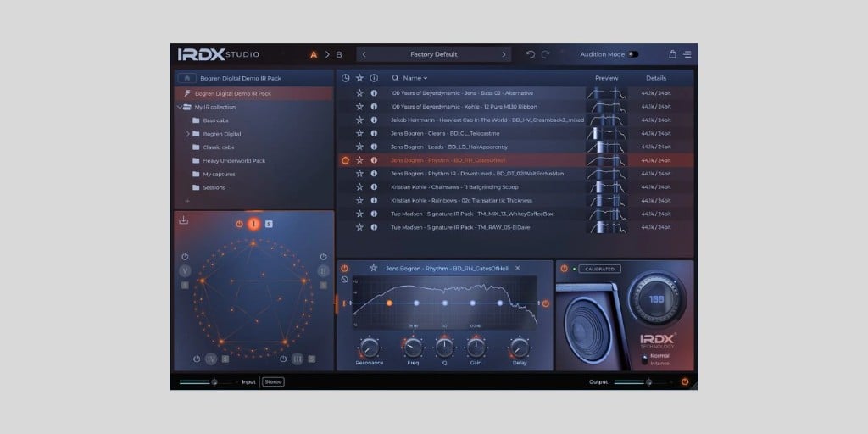The image size is (868, 434).
Task: Select IR slot I in the mixer
Action: 254,224
